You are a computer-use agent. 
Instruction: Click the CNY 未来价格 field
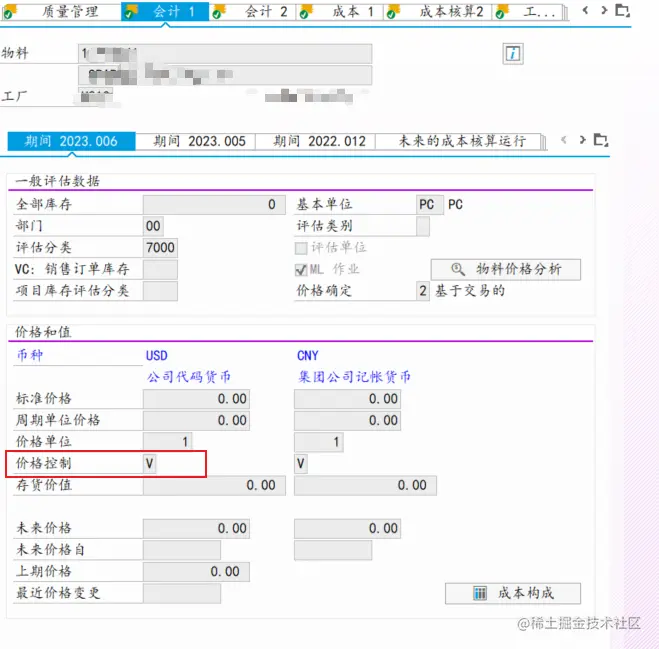[x=348, y=529]
